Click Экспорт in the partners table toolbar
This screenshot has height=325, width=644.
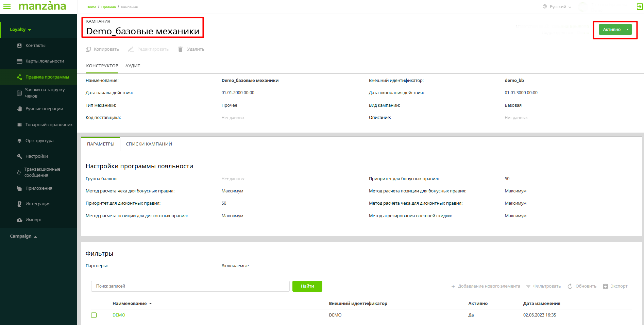615,286
